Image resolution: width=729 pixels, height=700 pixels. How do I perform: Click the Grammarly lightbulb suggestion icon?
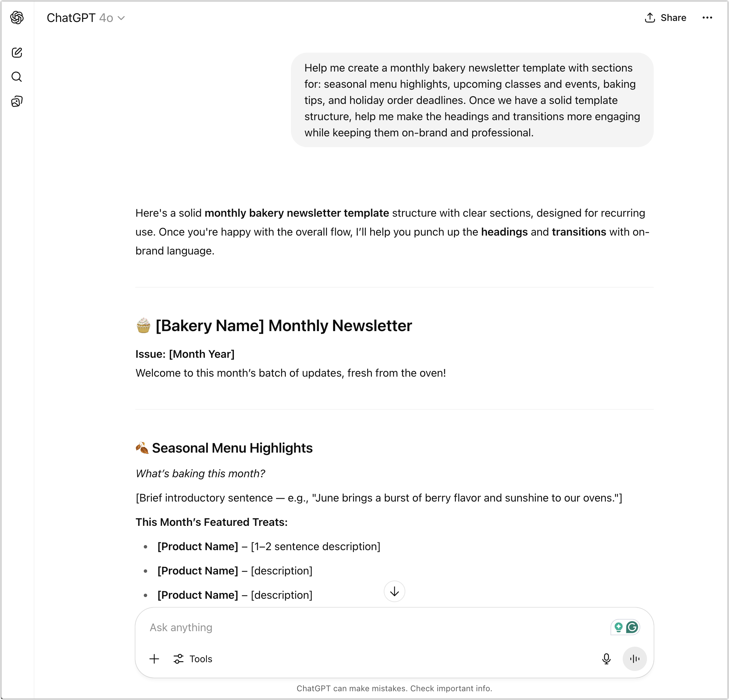pyautogui.click(x=619, y=627)
